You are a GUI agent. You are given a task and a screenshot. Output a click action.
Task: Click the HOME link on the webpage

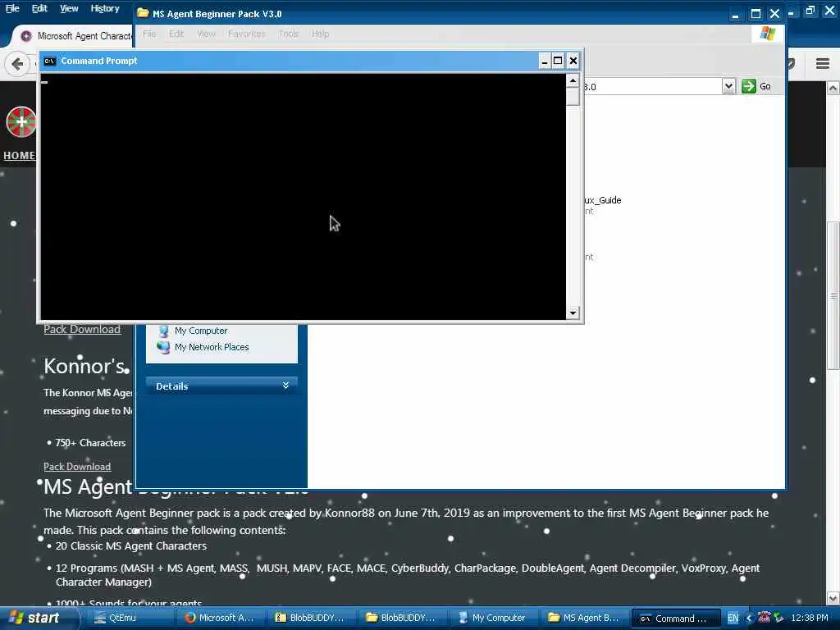click(20, 155)
